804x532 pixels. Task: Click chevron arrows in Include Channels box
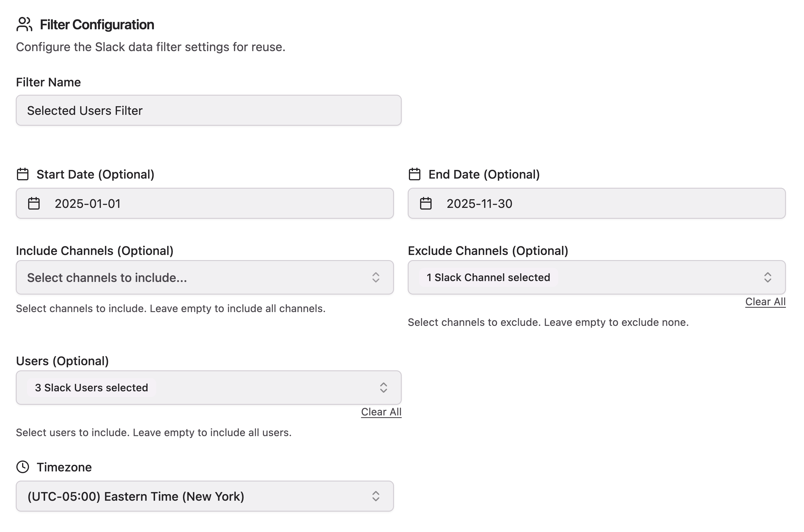point(376,278)
